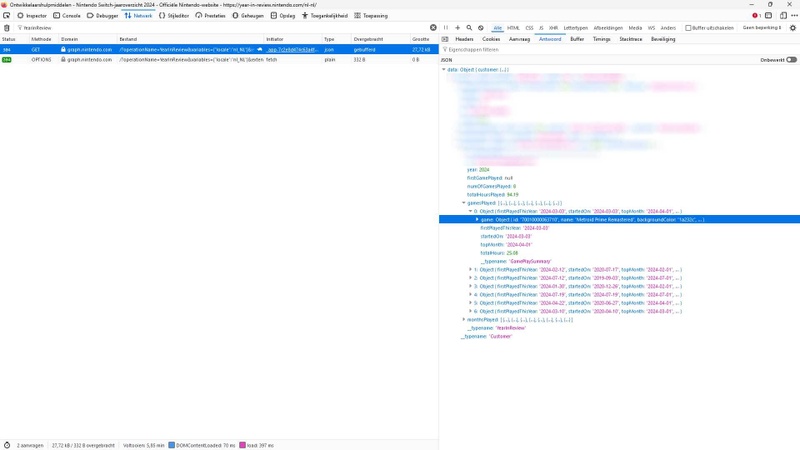Image resolution: width=800 pixels, height=450 pixels.
Task: Open the Headers detail tab
Action: tap(464, 39)
